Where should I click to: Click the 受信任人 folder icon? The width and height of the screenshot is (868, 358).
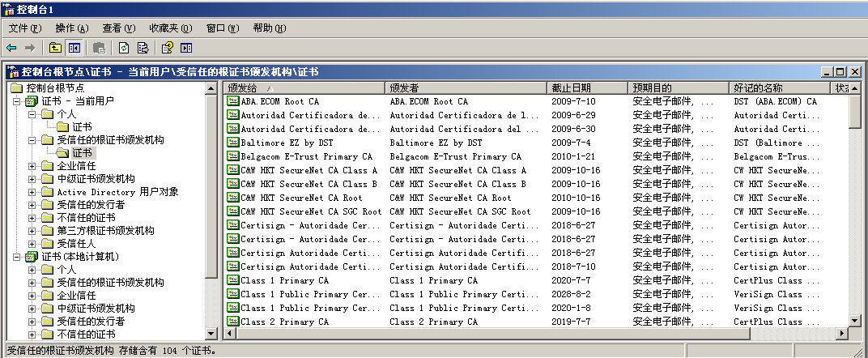[48, 244]
